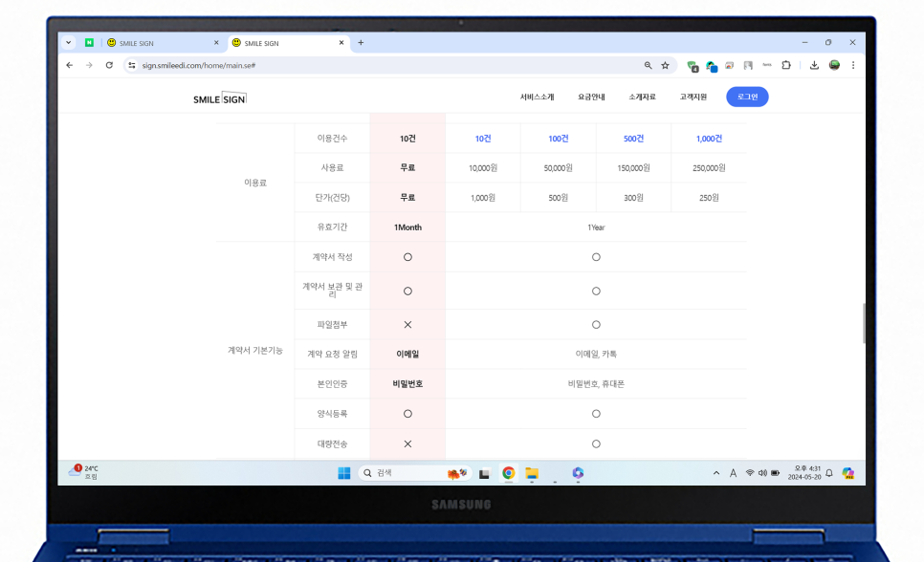Open a new browser tab
The image size is (924, 562).
(361, 42)
